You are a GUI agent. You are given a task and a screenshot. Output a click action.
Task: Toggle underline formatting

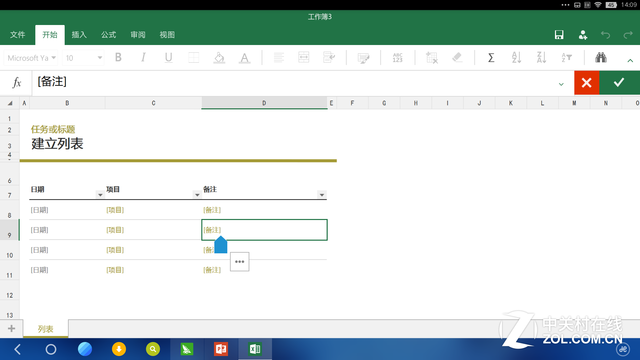[x=168, y=58]
